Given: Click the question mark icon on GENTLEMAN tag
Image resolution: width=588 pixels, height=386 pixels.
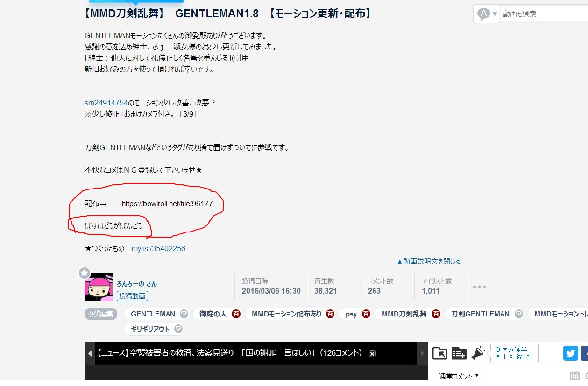Looking at the screenshot, I should (185, 314).
